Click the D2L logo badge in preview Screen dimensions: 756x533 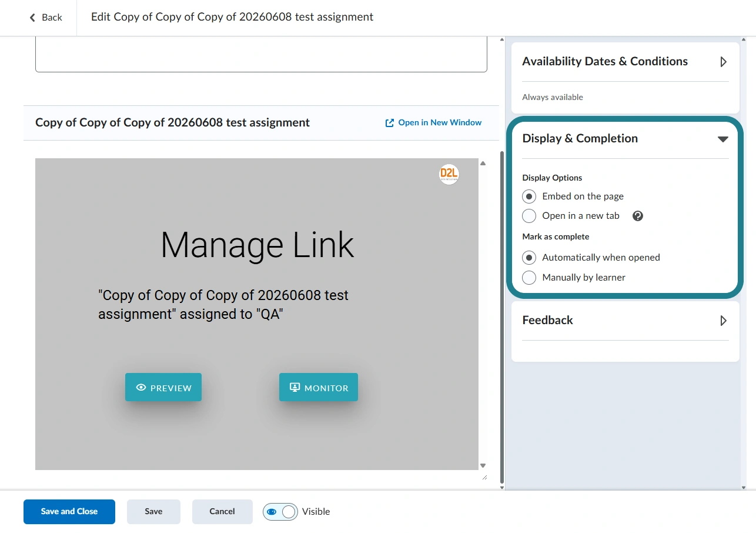[x=449, y=175]
